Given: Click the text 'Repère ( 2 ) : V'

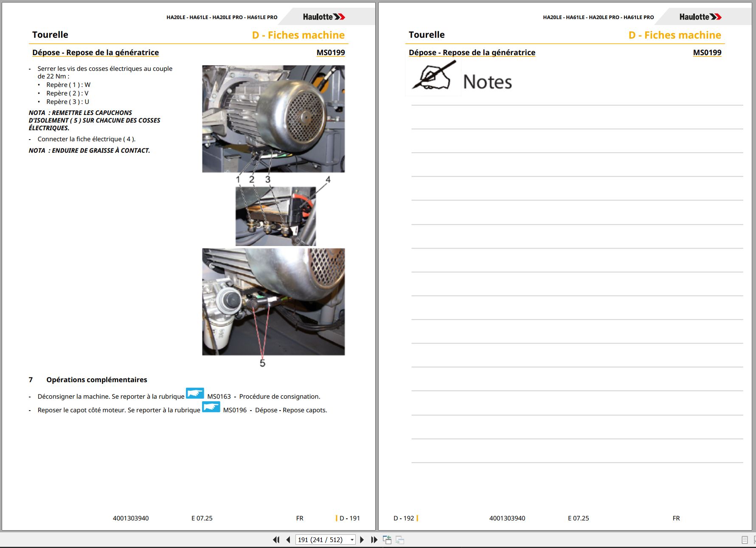Looking at the screenshot, I should click(x=67, y=93).
